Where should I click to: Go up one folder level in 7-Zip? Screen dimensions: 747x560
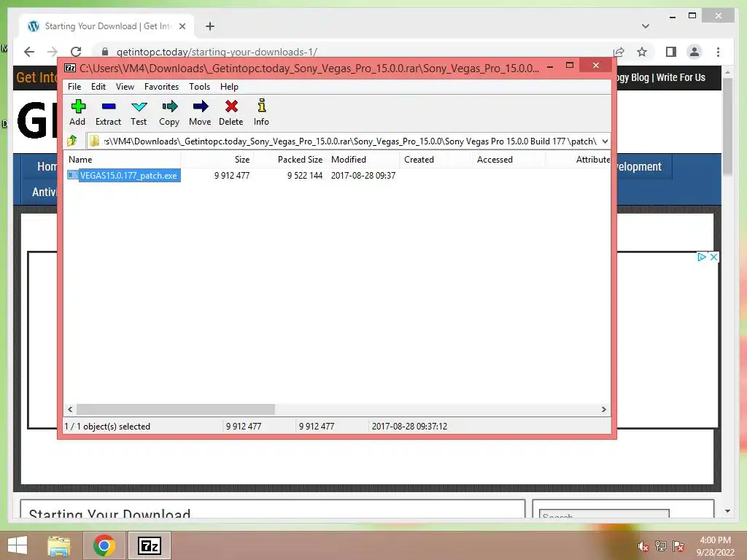point(72,141)
